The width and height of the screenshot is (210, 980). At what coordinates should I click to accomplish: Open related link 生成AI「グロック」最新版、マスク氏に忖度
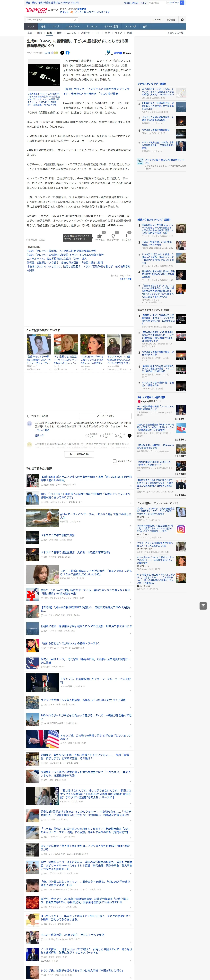click(61, 251)
